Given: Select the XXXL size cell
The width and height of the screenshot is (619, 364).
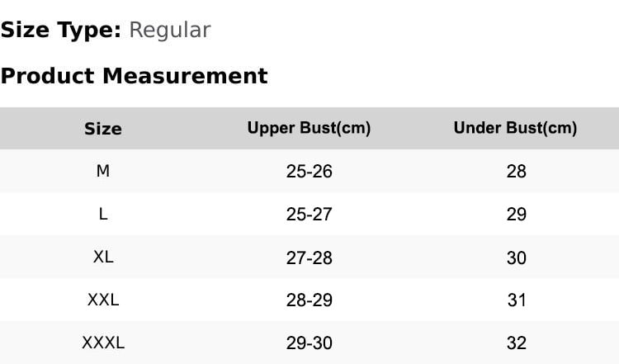Looking at the screenshot, I should (x=103, y=343).
